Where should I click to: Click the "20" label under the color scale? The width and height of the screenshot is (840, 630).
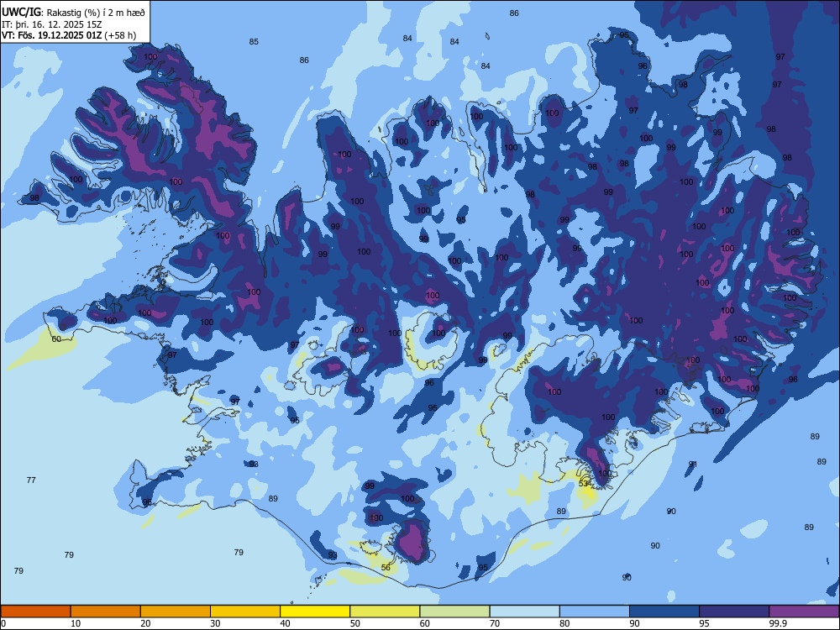click(x=145, y=623)
